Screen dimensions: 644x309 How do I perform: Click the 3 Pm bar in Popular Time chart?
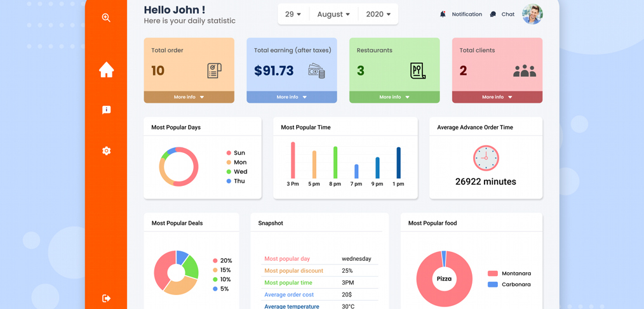pyautogui.click(x=293, y=160)
